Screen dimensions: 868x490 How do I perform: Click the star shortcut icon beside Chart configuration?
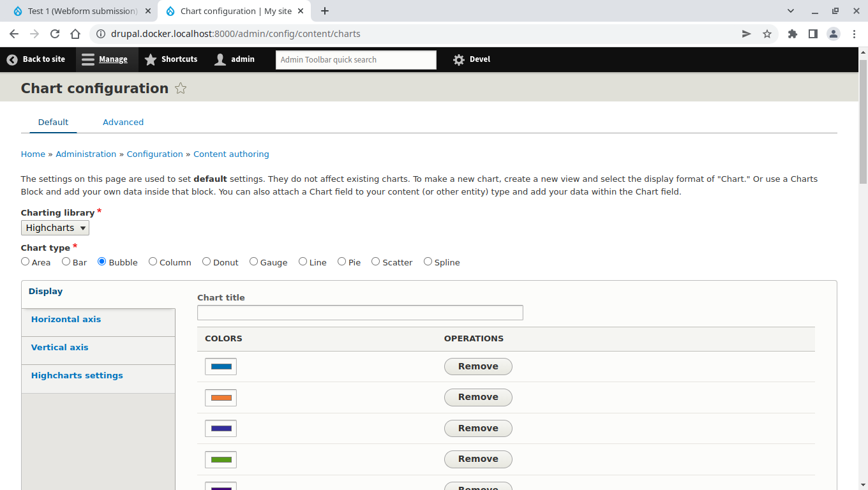coord(181,89)
